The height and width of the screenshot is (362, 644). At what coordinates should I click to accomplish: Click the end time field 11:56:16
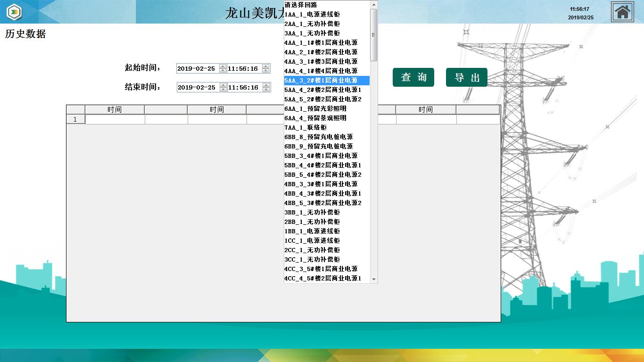tap(244, 88)
